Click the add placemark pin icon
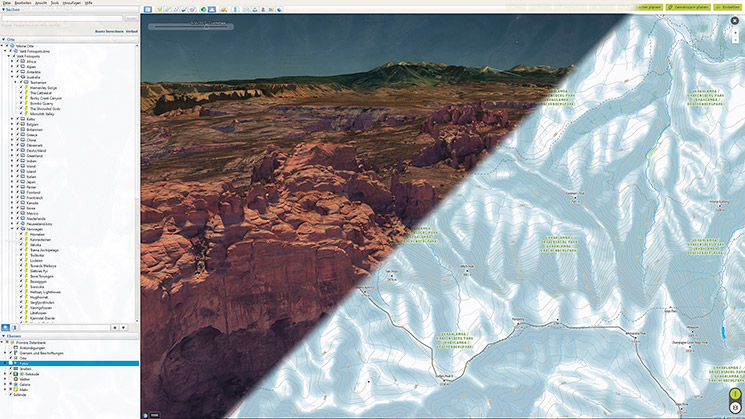 (x=159, y=8)
